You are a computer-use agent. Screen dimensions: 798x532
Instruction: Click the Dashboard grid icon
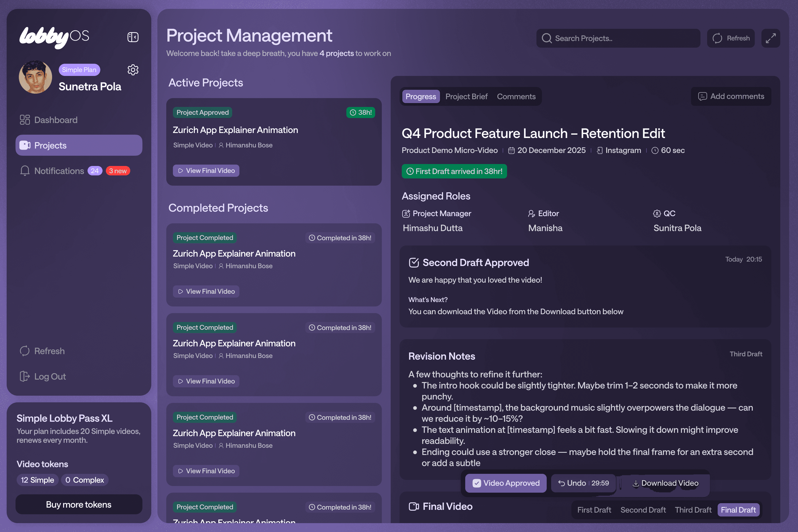pos(25,120)
